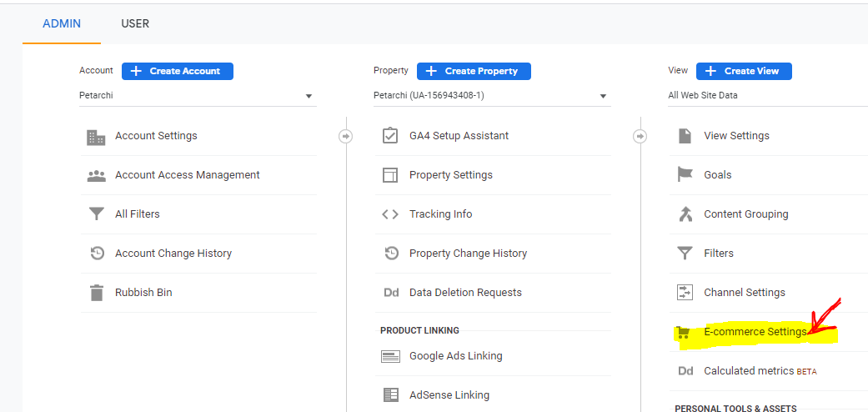Click the Content Grouping icon
The width and height of the screenshot is (868, 412).
(x=685, y=214)
